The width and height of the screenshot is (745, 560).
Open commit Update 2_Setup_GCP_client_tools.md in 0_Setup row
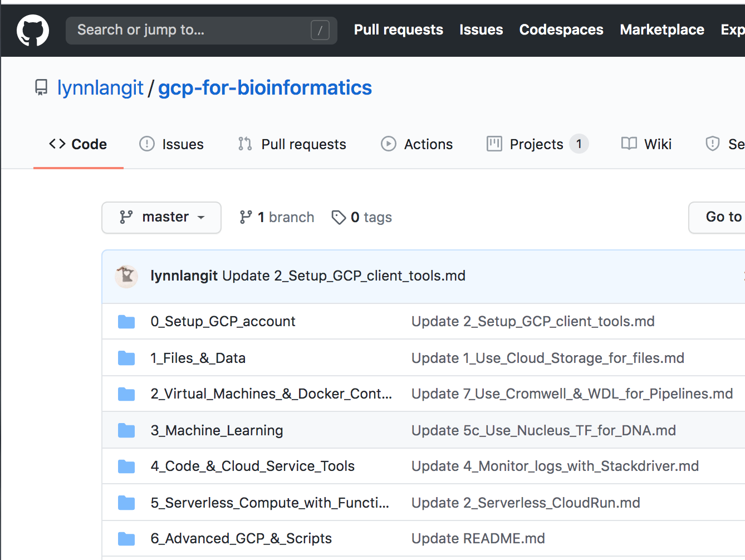(x=533, y=321)
